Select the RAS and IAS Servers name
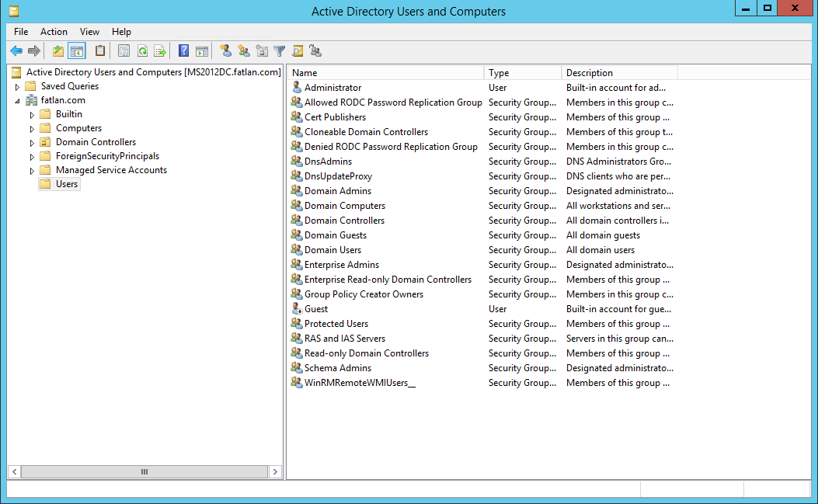 pos(345,339)
